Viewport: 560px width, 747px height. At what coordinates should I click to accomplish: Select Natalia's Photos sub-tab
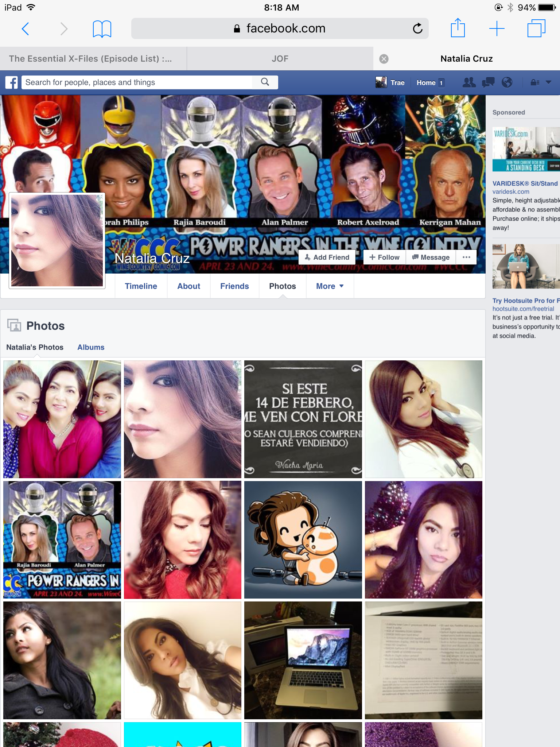click(x=35, y=347)
